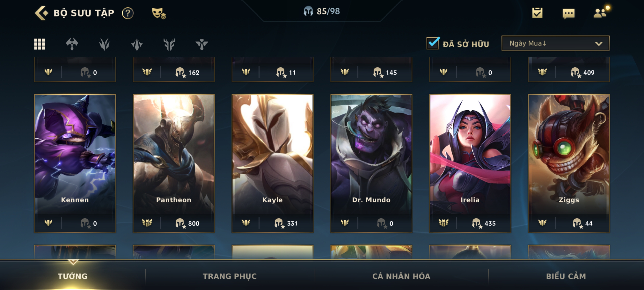Open the BIỂU CẢM tab
The image size is (644, 290).
click(566, 276)
